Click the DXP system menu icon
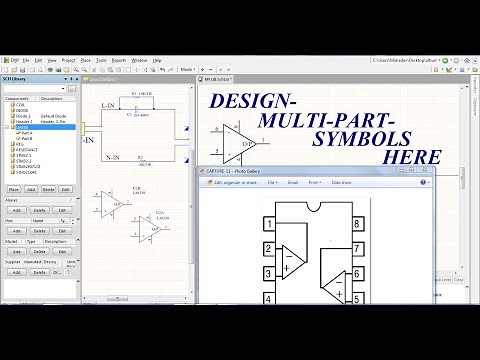 tap(11, 60)
